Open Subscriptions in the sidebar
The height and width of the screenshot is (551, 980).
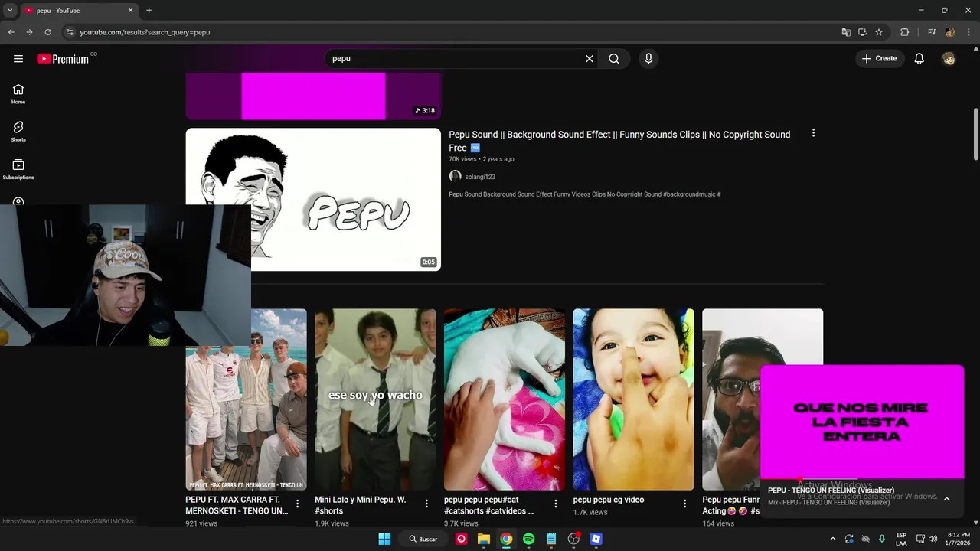18,169
